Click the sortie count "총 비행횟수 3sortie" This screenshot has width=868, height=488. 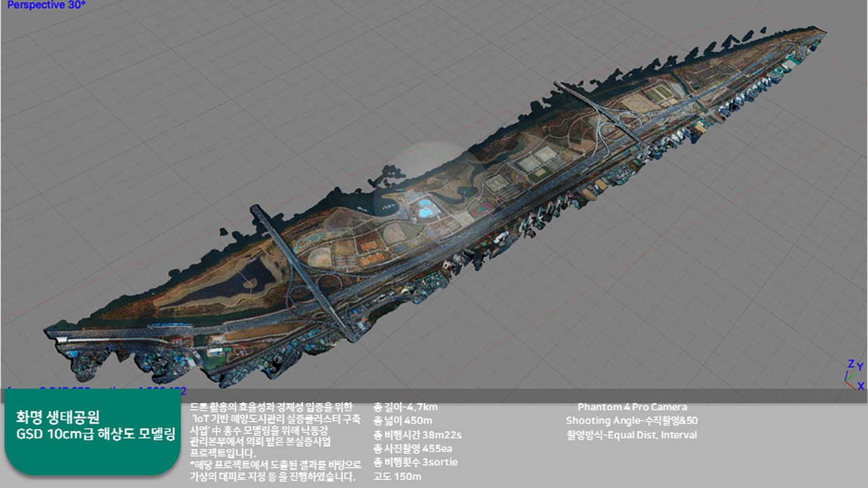416,462
